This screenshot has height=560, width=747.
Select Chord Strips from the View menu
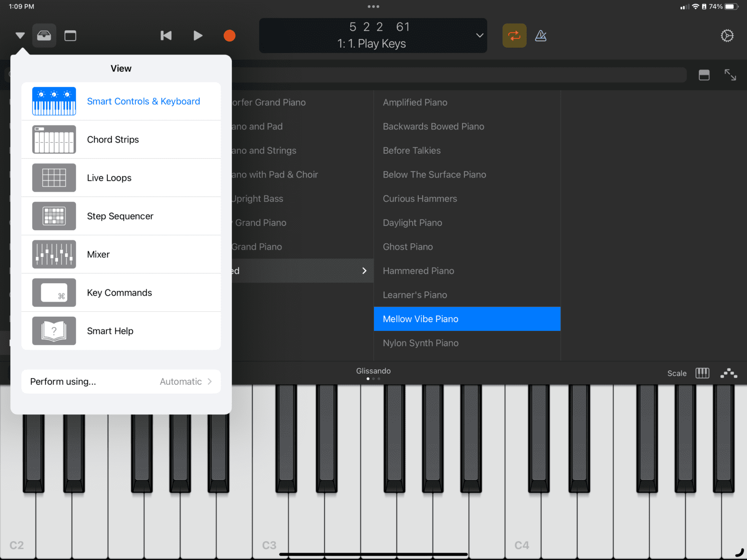pos(113,140)
